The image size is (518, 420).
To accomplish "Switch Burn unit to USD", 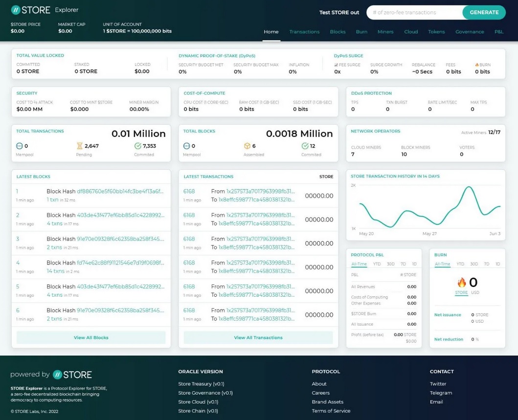I will coord(475,292).
